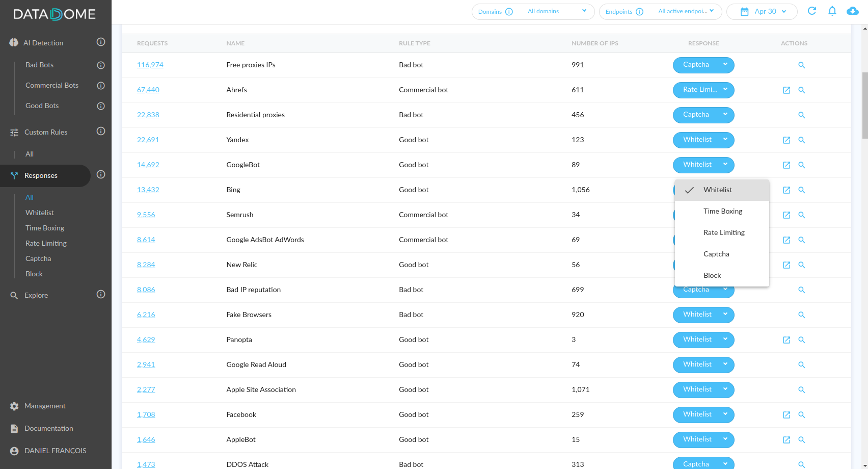Click the 67,440 requests link
868x469 pixels.
[148, 90]
